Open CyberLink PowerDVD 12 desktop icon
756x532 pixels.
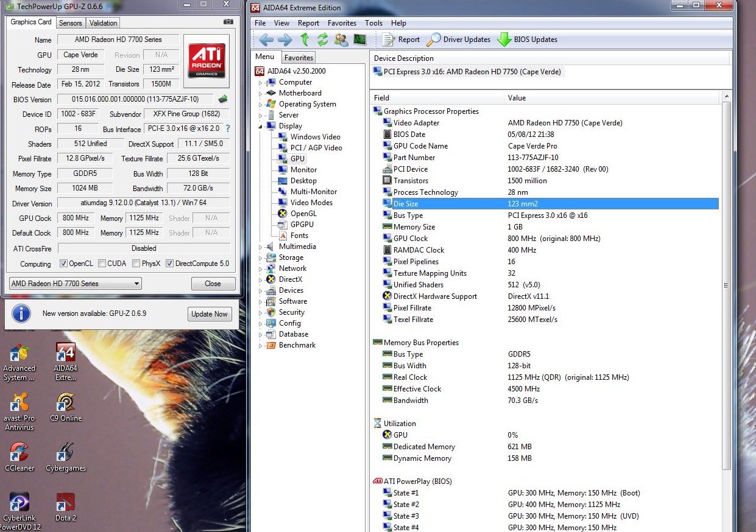(19, 511)
